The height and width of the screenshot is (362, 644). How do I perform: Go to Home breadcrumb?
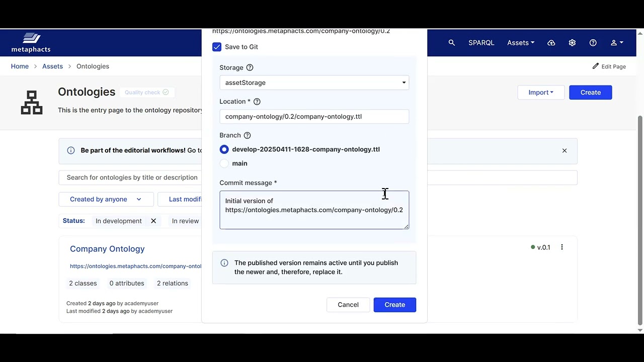click(x=20, y=66)
